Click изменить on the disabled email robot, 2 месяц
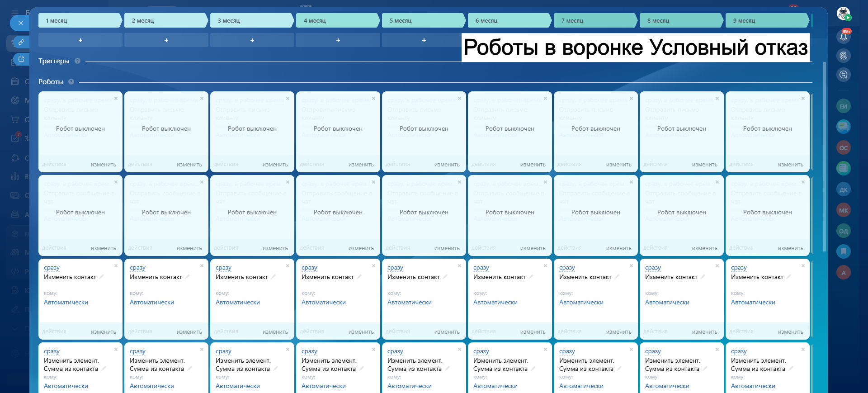The width and height of the screenshot is (868, 393). (x=189, y=165)
